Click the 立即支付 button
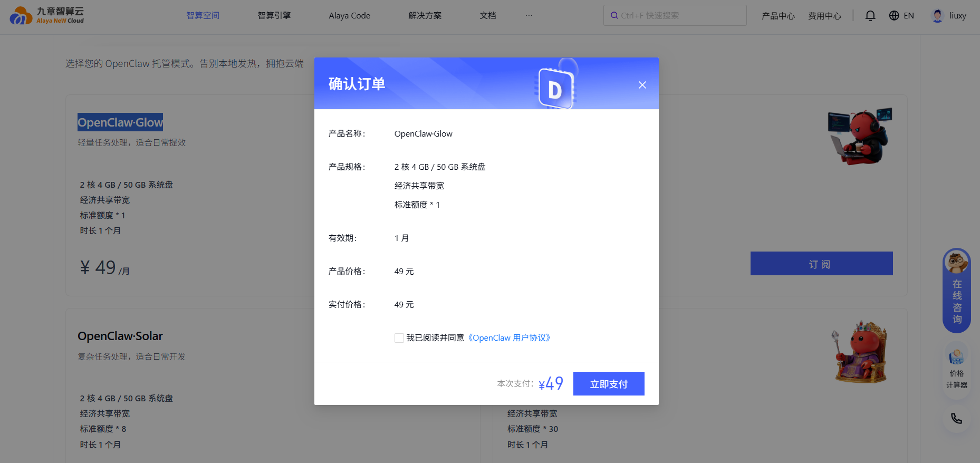The image size is (980, 463). click(x=609, y=384)
